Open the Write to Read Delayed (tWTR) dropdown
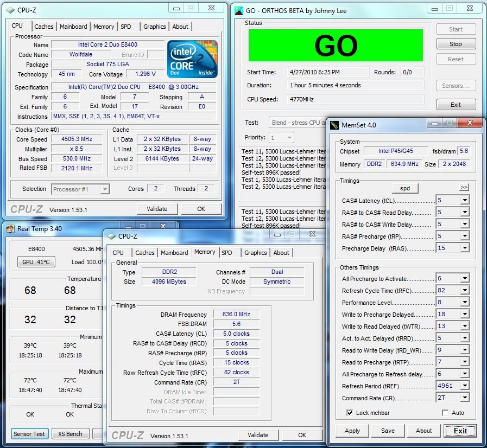Viewport: 487px width, 448px height. (x=465, y=326)
